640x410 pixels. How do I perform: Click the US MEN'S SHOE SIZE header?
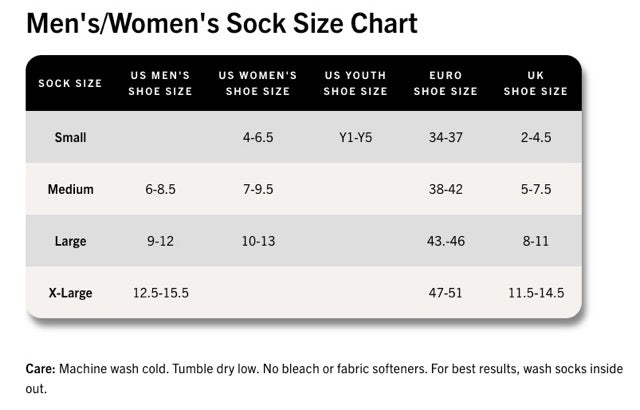coord(159,83)
